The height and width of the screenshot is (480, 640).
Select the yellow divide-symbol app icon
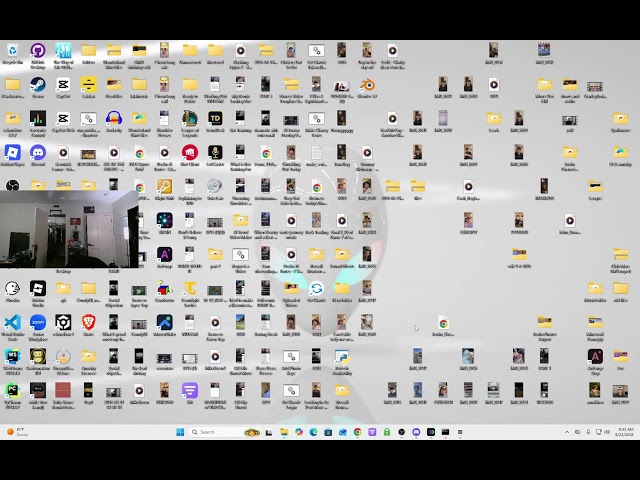pos(89,85)
